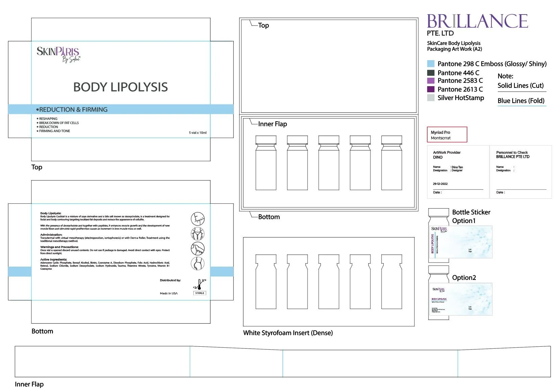The width and height of the screenshot is (558, 392).
Task: Click the "REDUCTION & FIRMING" blue banner text
Action: (73, 109)
